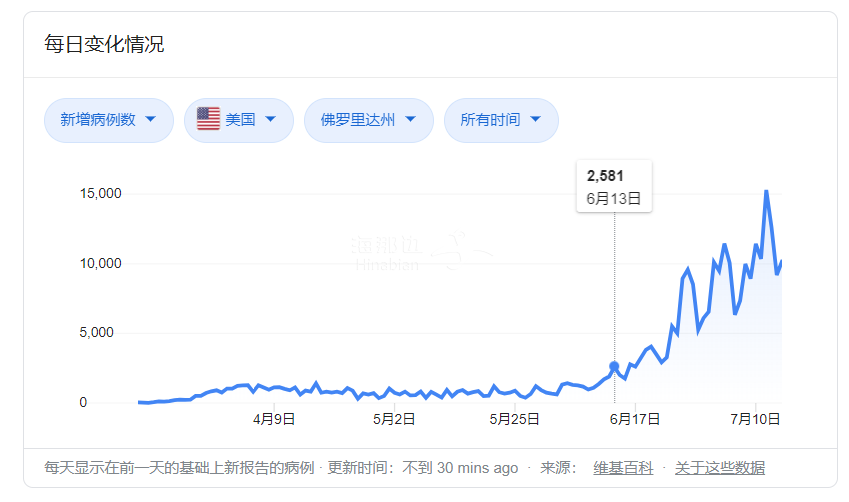Expand the 所有时间 time range dropdown
849x502 pixels.
point(500,120)
